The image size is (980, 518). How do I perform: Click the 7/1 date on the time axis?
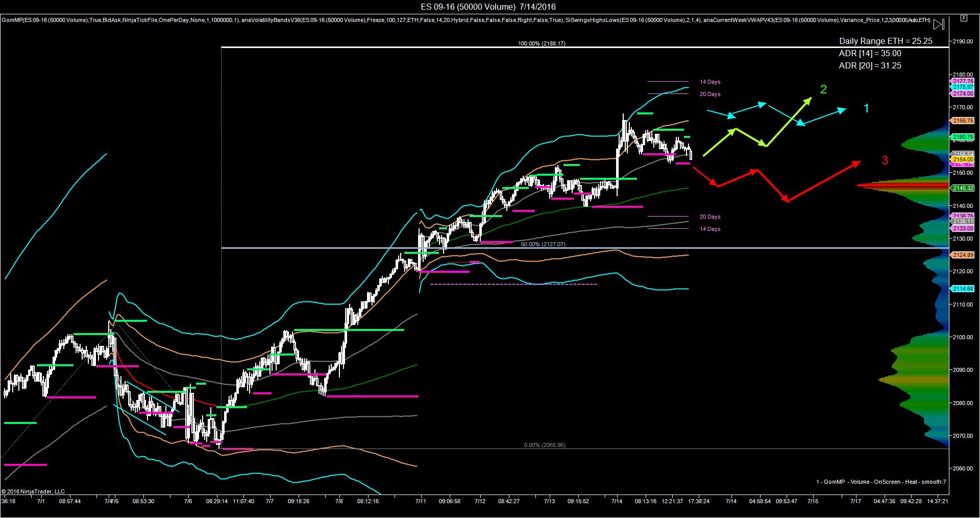(x=41, y=501)
